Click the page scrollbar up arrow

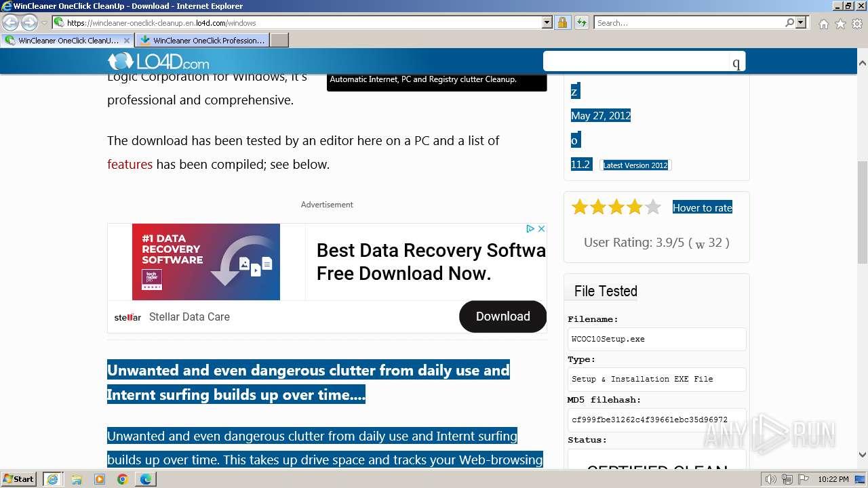point(862,63)
